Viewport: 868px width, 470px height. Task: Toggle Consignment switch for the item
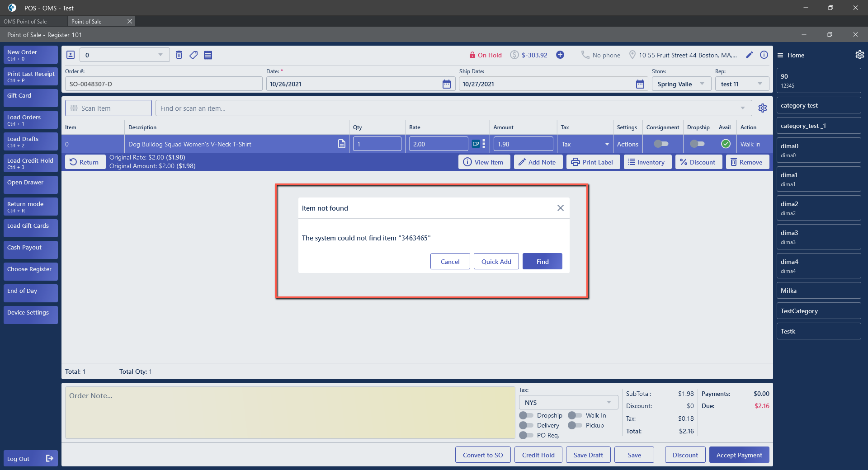(661, 144)
